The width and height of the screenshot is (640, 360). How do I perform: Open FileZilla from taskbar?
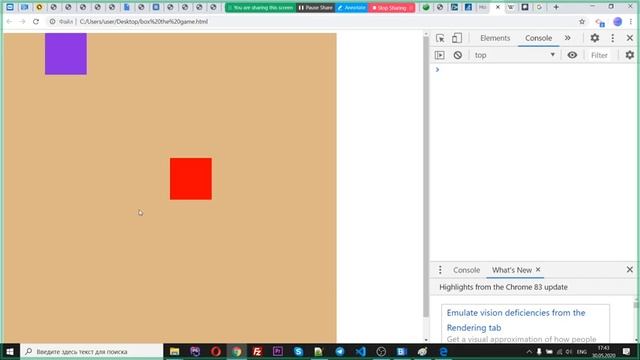pyautogui.click(x=257, y=351)
